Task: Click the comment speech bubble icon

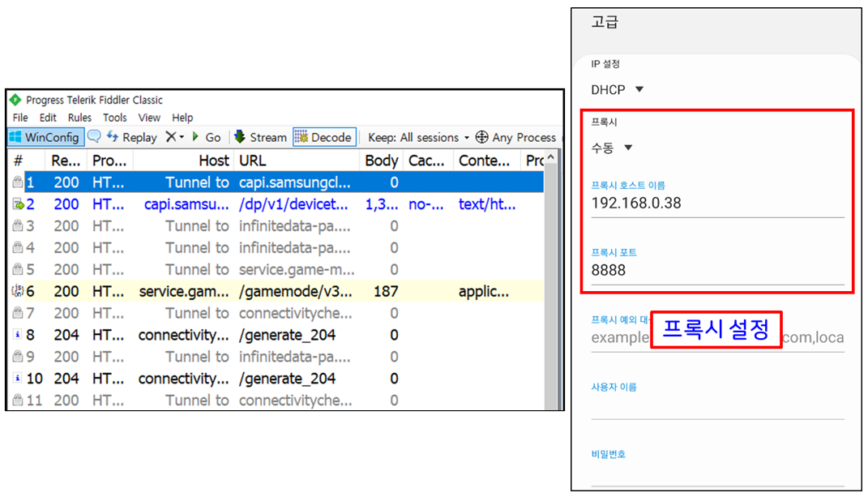Action: 95,136
